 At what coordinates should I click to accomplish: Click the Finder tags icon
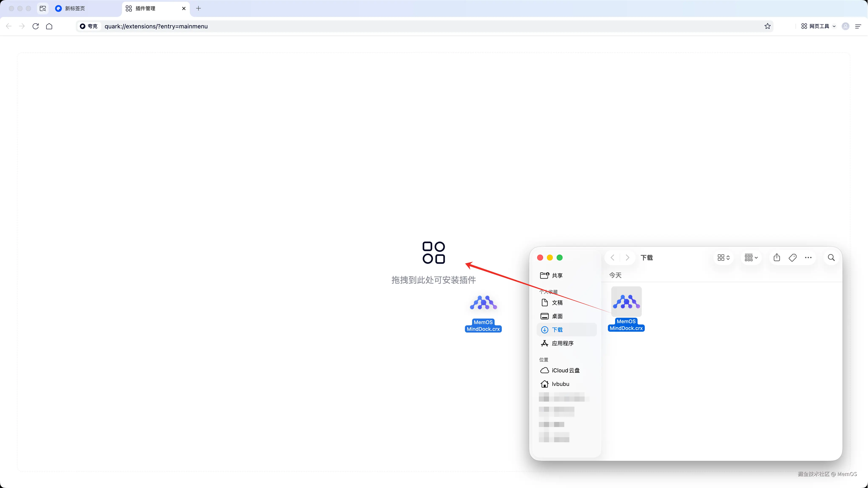point(793,258)
